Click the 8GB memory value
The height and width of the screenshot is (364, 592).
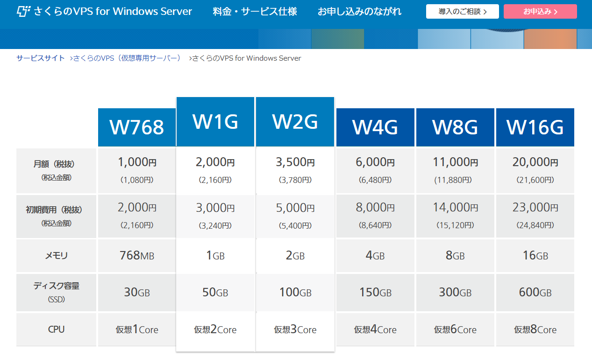tap(455, 256)
